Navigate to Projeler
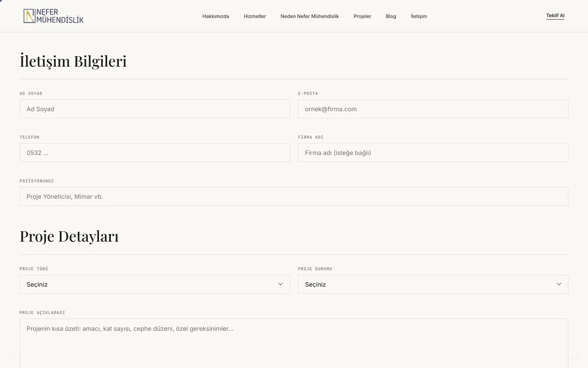Image resolution: width=588 pixels, height=368 pixels. (363, 16)
